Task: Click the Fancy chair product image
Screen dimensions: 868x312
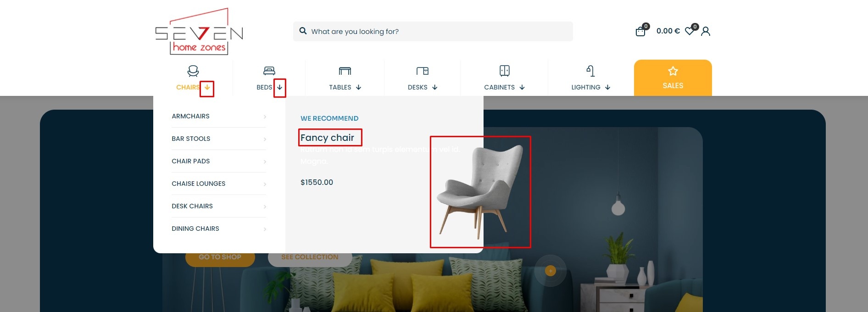Action: point(480,192)
